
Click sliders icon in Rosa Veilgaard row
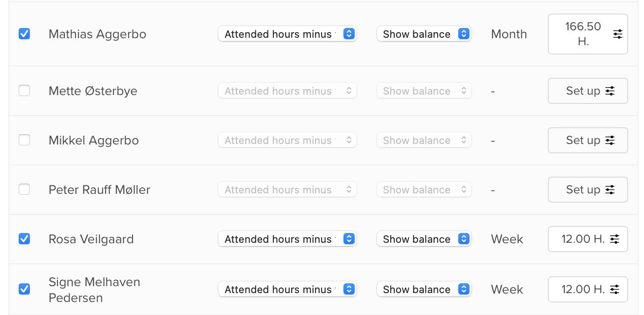(615, 239)
